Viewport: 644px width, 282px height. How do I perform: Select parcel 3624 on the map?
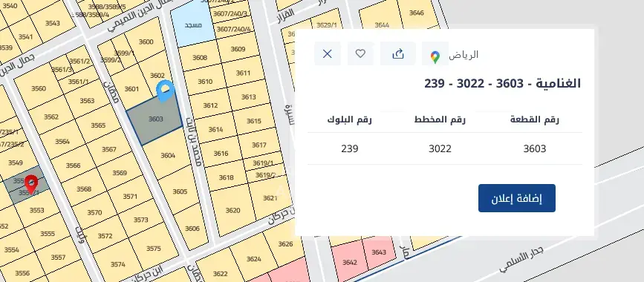pyautogui.click(x=254, y=258)
